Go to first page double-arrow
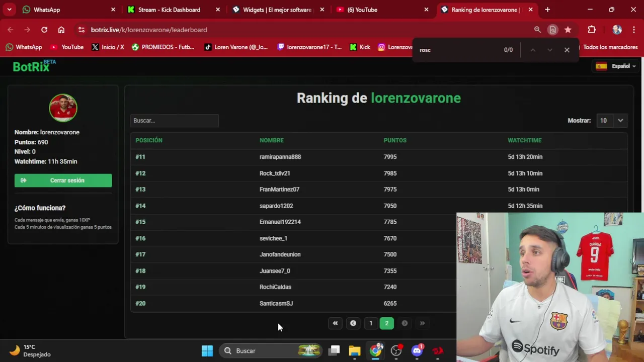 pos(335,323)
